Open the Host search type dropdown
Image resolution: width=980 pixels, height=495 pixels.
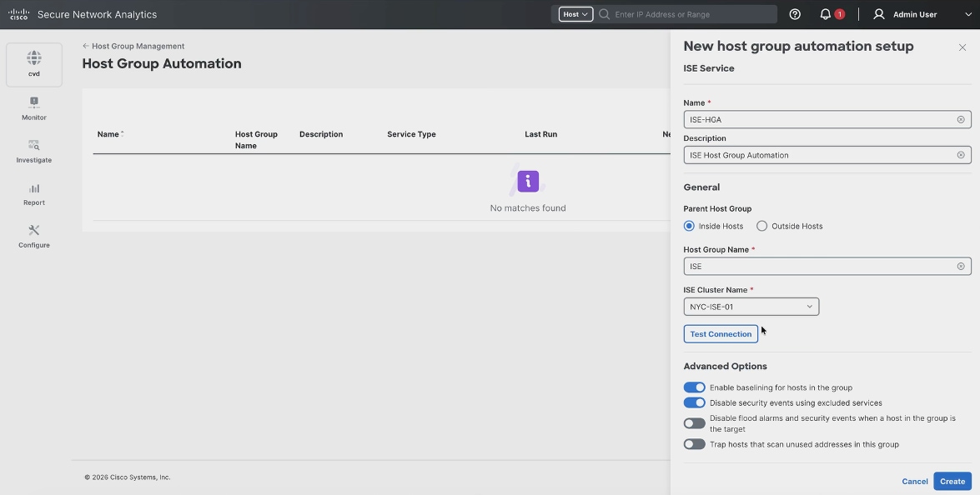575,14
